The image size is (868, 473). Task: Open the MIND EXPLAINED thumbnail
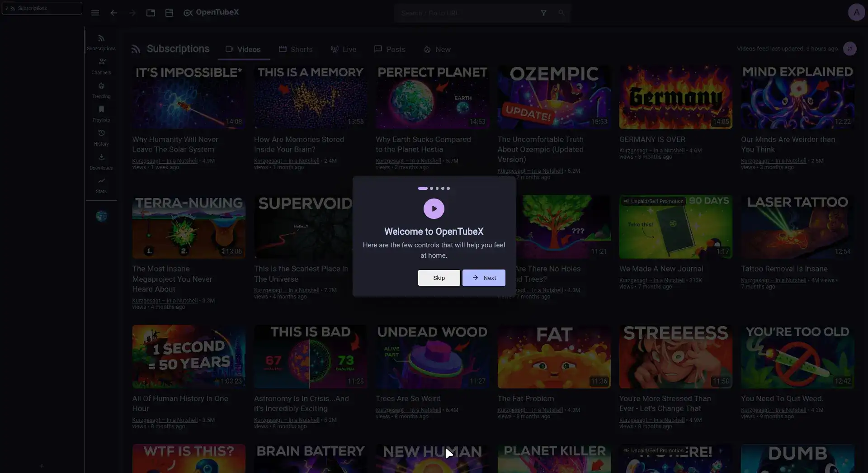click(x=797, y=97)
